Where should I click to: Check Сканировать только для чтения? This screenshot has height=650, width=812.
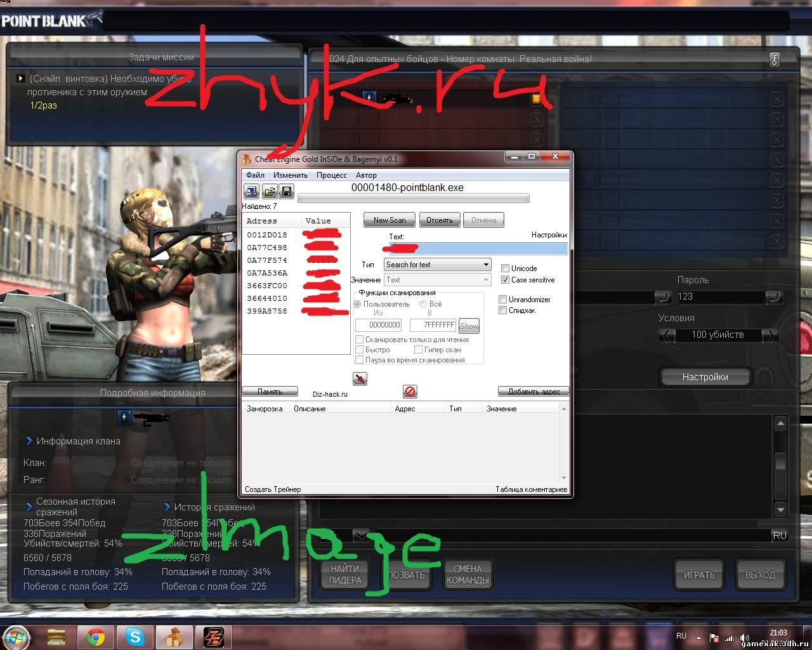pyautogui.click(x=360, y=340)
